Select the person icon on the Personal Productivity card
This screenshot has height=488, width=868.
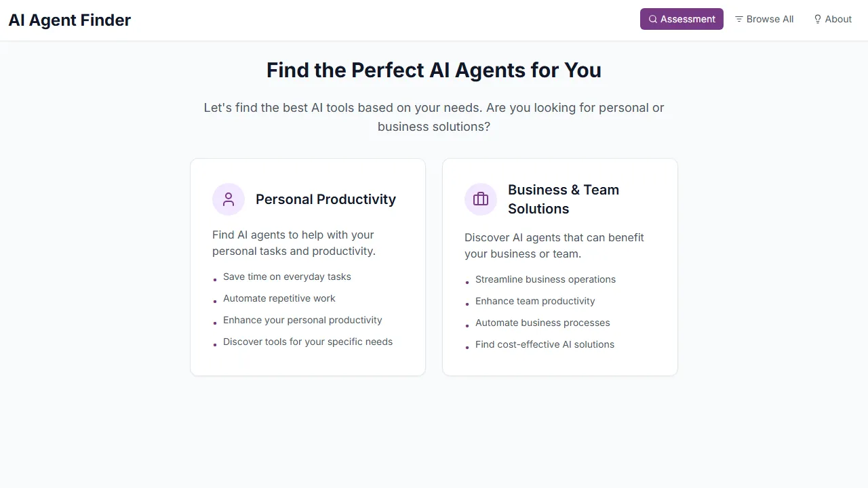coord(228,199)
